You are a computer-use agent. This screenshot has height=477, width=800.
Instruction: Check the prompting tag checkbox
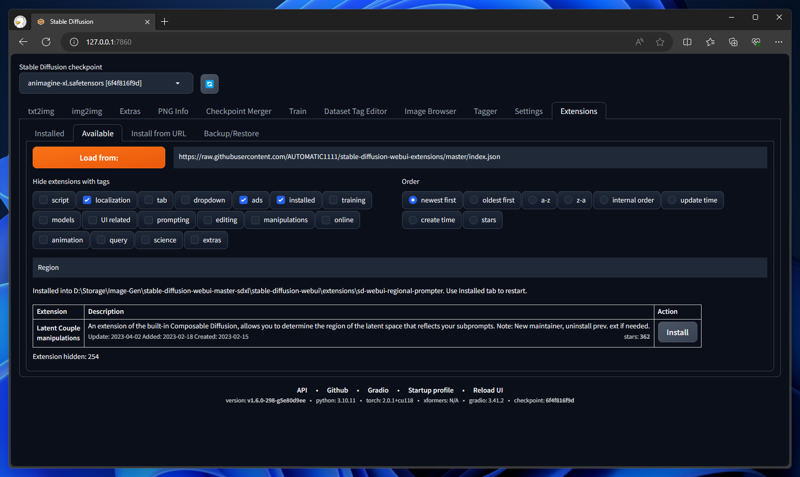148,220
